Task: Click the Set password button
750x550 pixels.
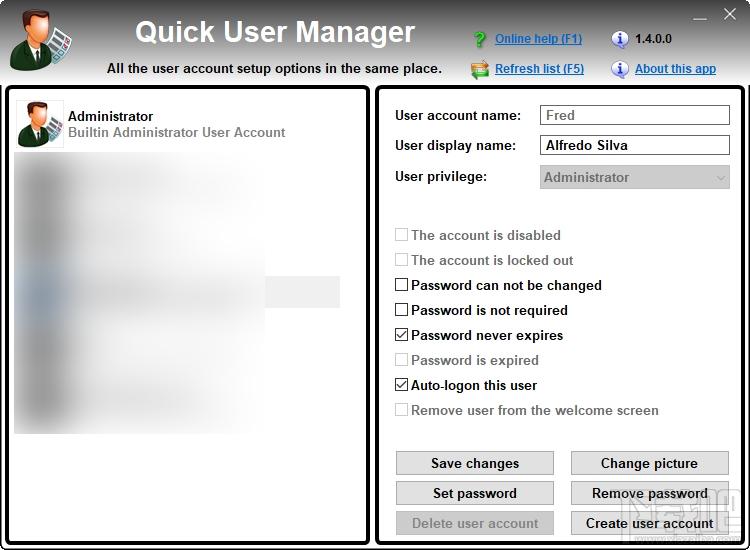Action: tap(474, 493)
